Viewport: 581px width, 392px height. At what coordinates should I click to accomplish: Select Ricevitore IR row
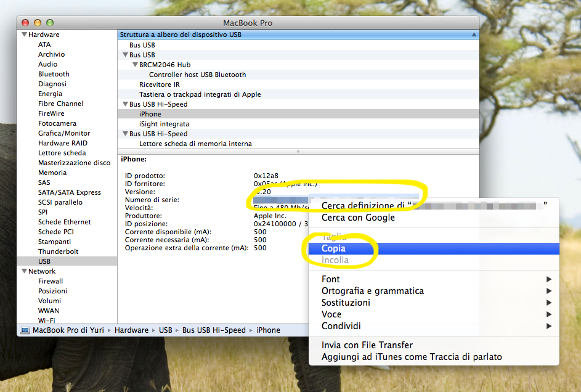point(298,84)
